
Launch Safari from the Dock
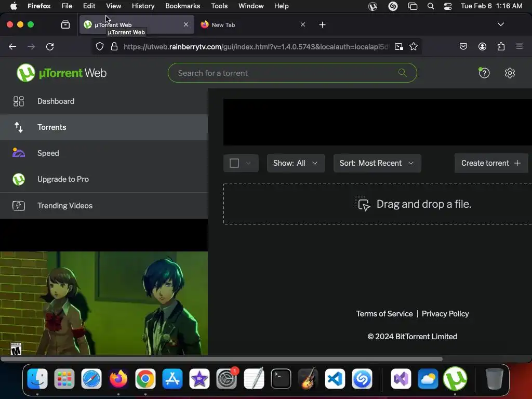[91, 379]
